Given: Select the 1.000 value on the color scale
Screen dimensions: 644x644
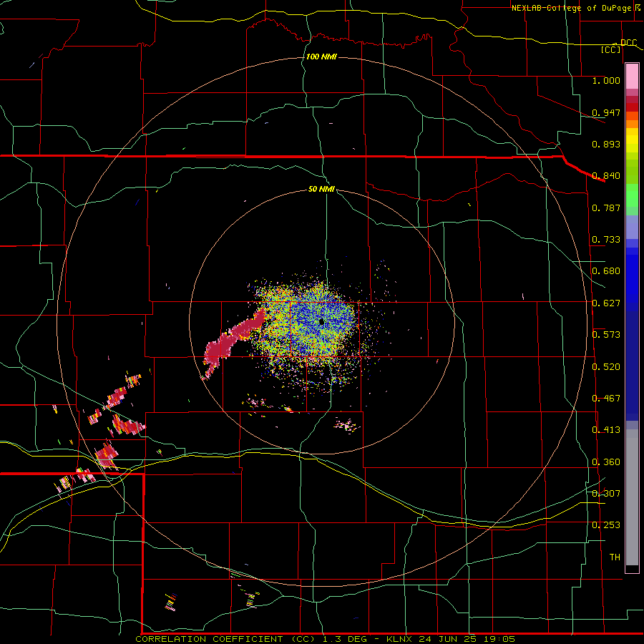Looking at the screenshot, I should click(x=606, y=80).
